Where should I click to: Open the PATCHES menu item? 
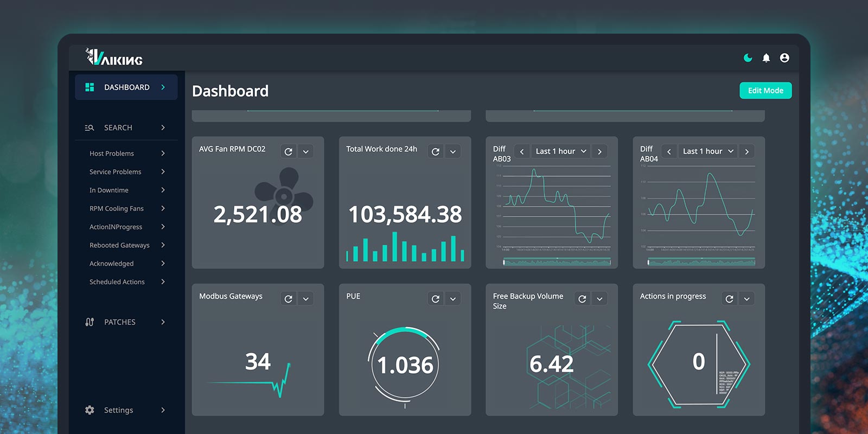(125, 322)
